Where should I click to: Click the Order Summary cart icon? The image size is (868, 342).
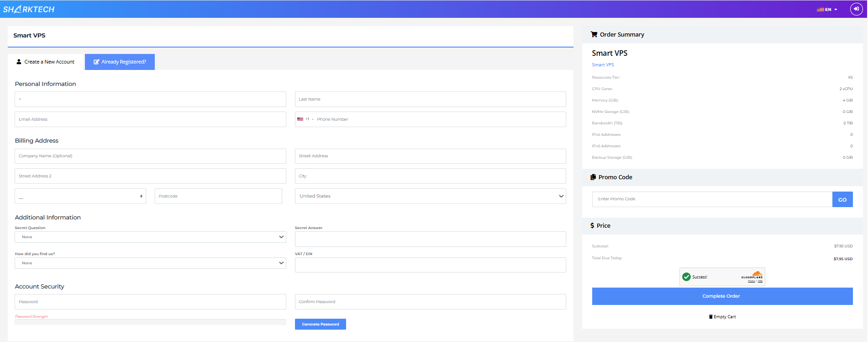point(594,34)
